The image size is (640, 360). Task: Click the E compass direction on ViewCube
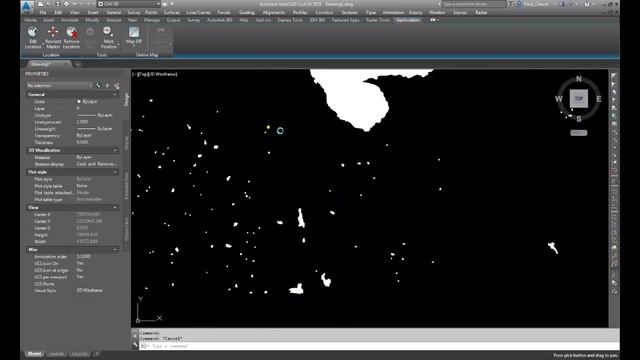click(599, 99)
